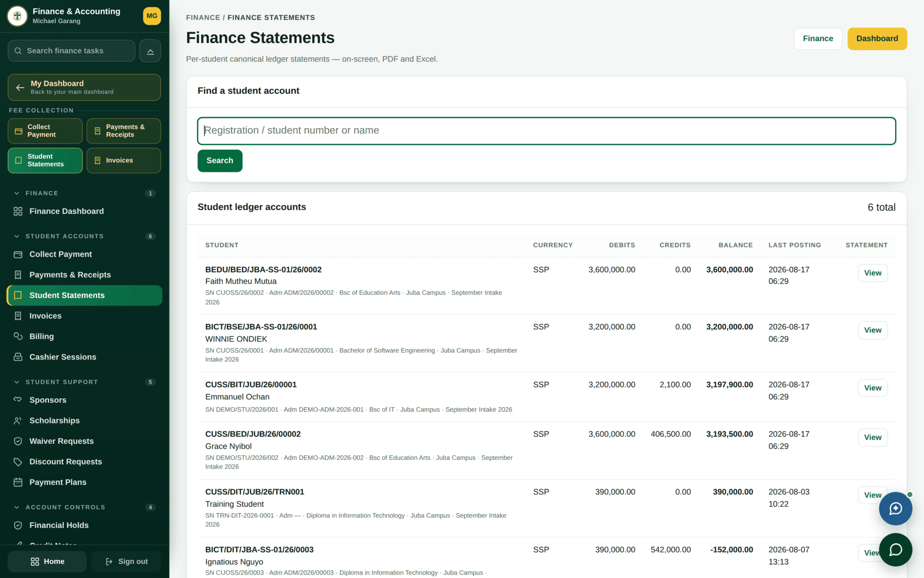Image resolution: width=924 pixels, height=578 pixels.
Task: View statement for Training Student
Action: pos(870,495)
